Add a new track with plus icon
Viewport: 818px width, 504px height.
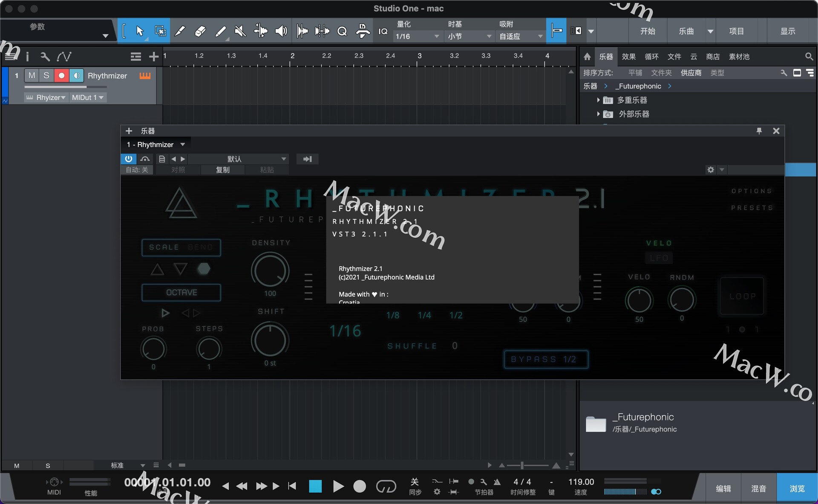[154, 56]
